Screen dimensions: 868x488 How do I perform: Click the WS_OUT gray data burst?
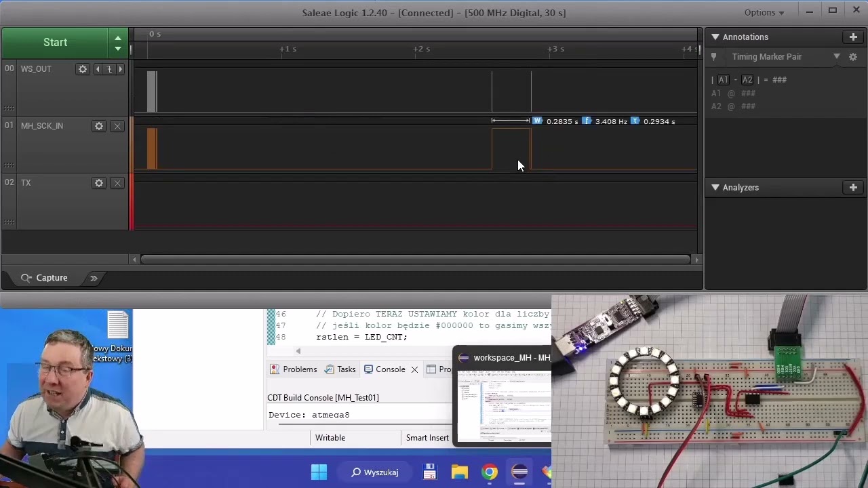152,91
